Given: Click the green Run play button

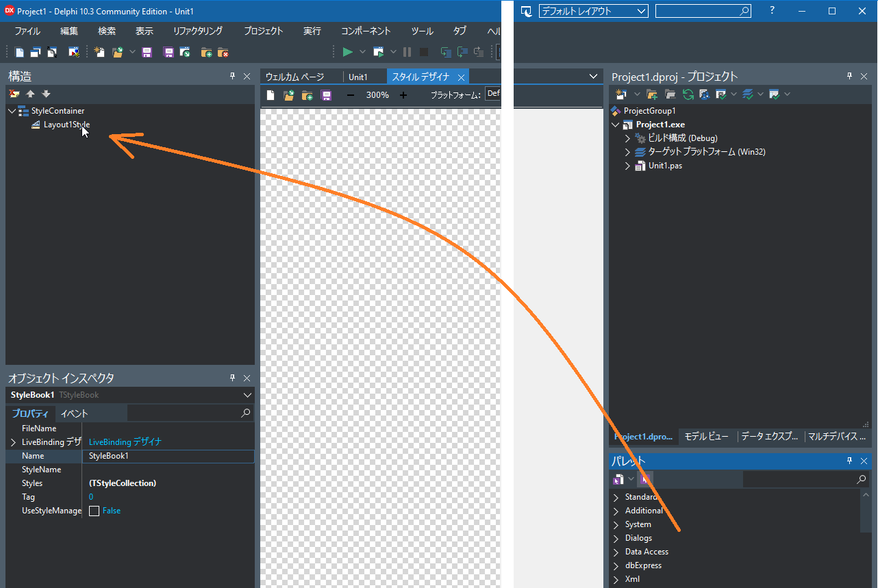Looking at the screenshot, I should [x=348, y=52].
